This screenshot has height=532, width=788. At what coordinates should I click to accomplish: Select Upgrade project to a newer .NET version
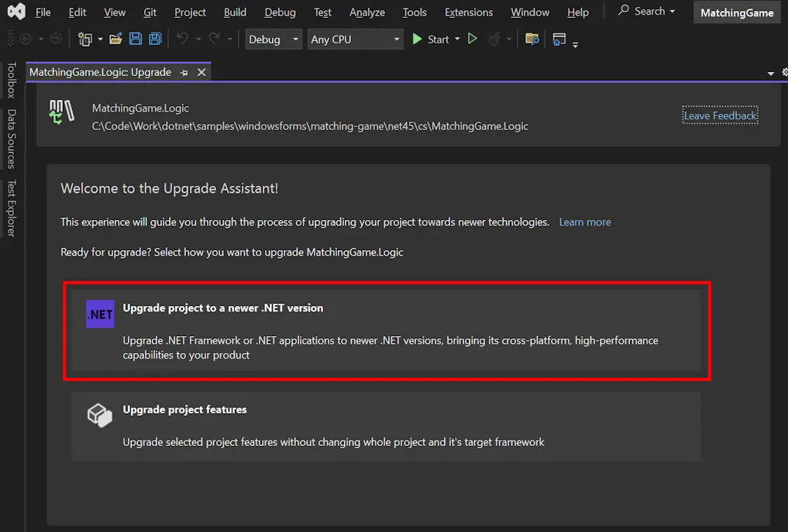[386, 331]
